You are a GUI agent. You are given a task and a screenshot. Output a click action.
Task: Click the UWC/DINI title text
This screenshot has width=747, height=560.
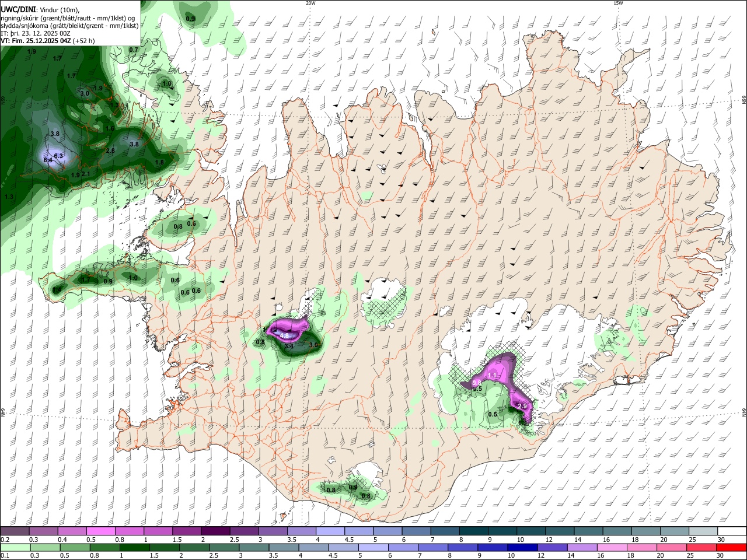pos(18,9)
